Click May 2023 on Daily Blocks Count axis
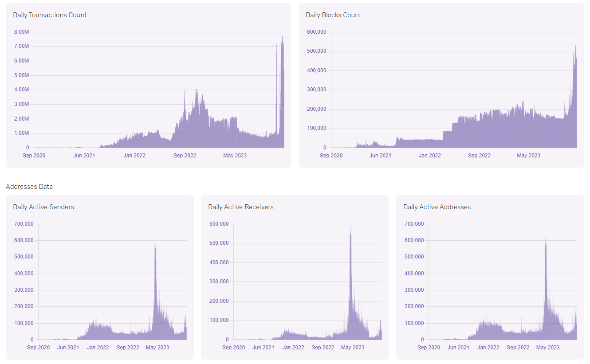The image size is (590, 364). pos(528,156)
